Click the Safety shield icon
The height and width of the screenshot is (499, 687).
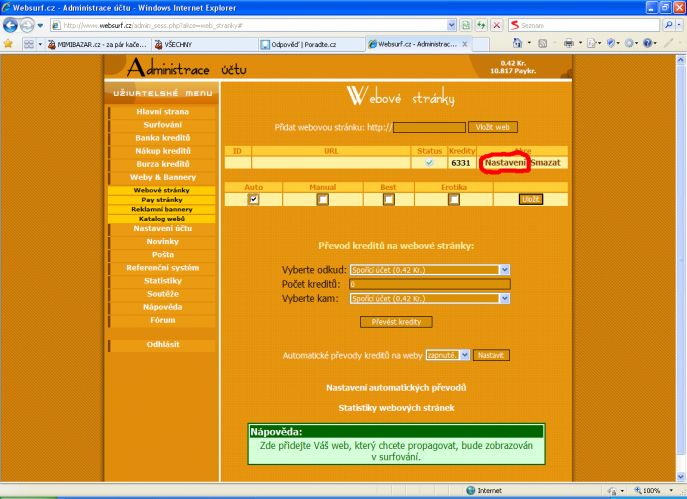click(611, 43)
